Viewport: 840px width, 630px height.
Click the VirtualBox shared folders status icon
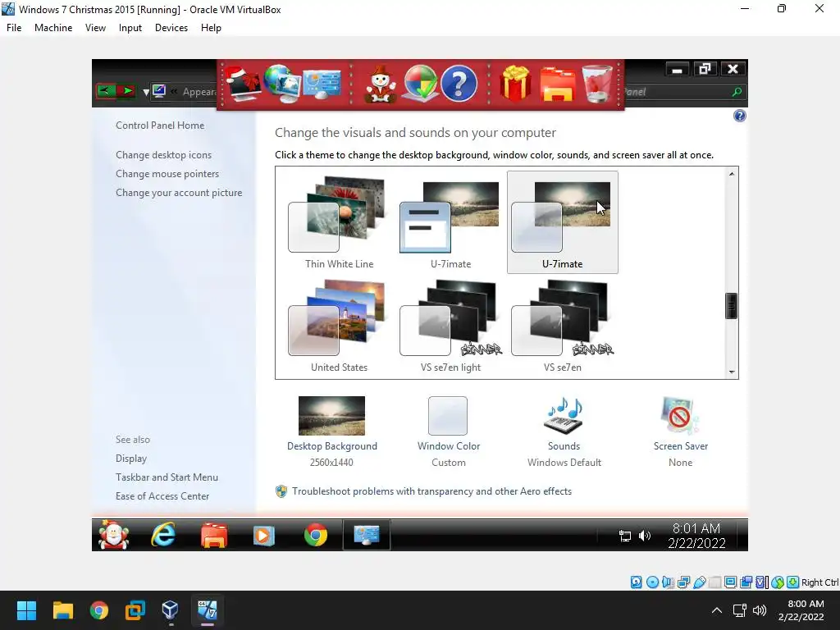[714, 582]
